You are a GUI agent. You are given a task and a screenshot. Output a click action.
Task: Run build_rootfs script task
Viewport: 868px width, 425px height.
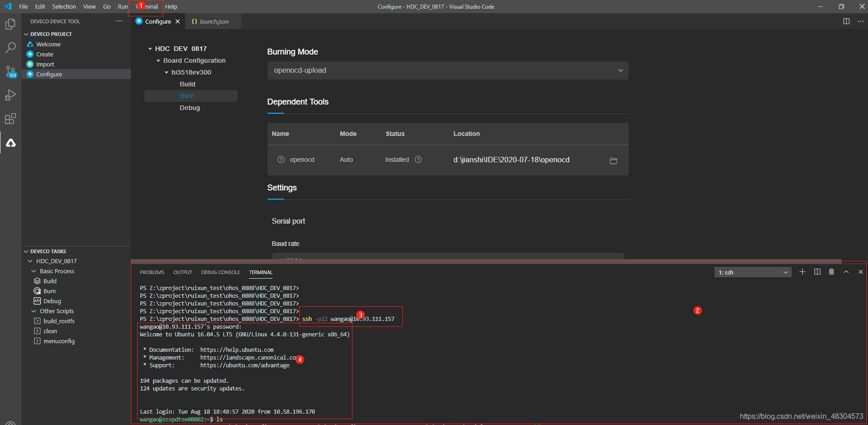tap(59, 321)
